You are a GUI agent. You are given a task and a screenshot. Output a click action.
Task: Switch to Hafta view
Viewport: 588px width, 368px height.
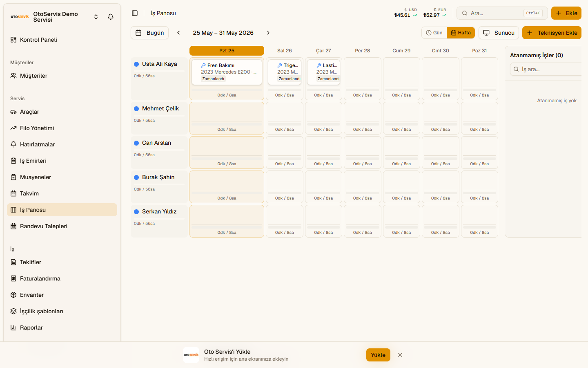click(461, 33)
